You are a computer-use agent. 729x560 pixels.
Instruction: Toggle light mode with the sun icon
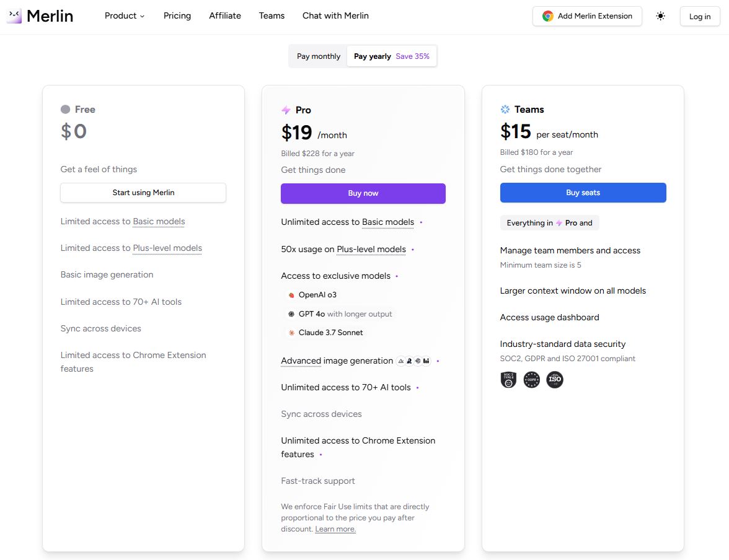[x=660, y=16]
